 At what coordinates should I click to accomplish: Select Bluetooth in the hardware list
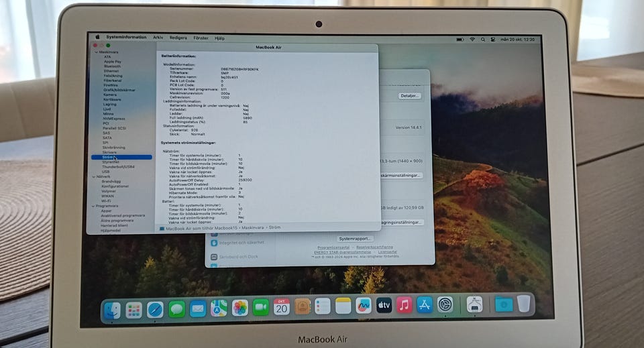pos(112,66)
